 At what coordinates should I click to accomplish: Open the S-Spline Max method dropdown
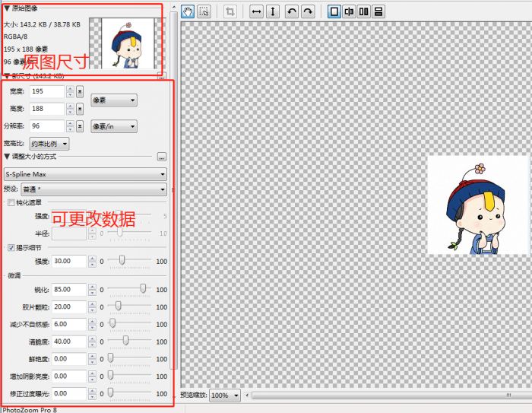tap(85, 174)
